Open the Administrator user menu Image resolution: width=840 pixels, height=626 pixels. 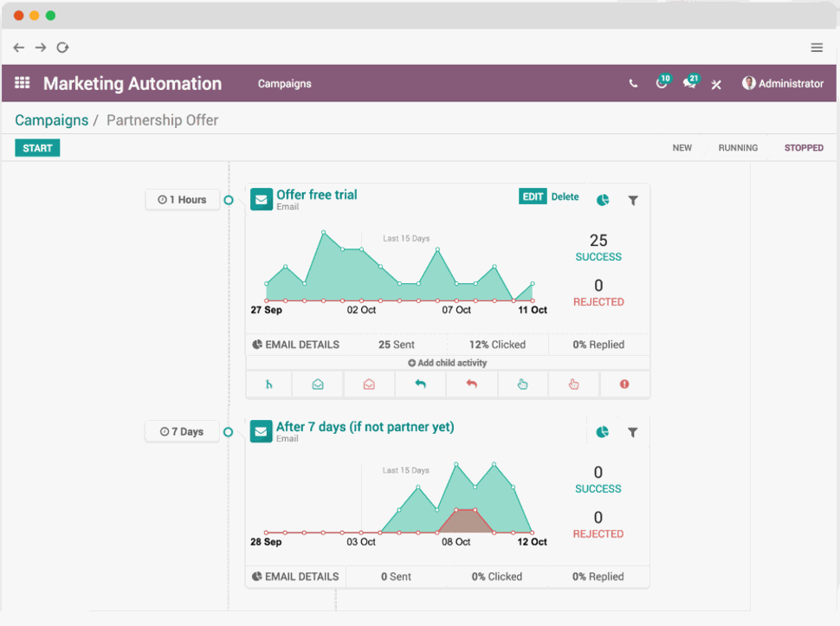coord(782,84)
